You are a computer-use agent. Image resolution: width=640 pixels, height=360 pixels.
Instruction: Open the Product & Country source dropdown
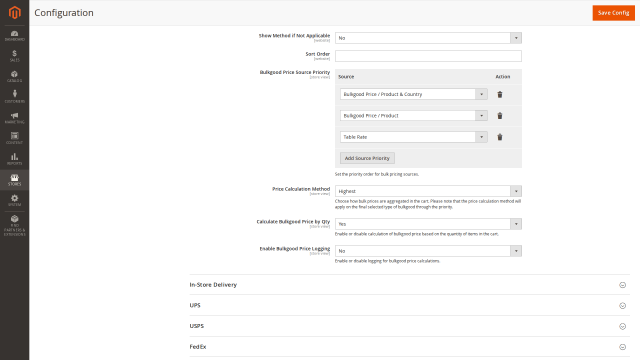point(413,94)
